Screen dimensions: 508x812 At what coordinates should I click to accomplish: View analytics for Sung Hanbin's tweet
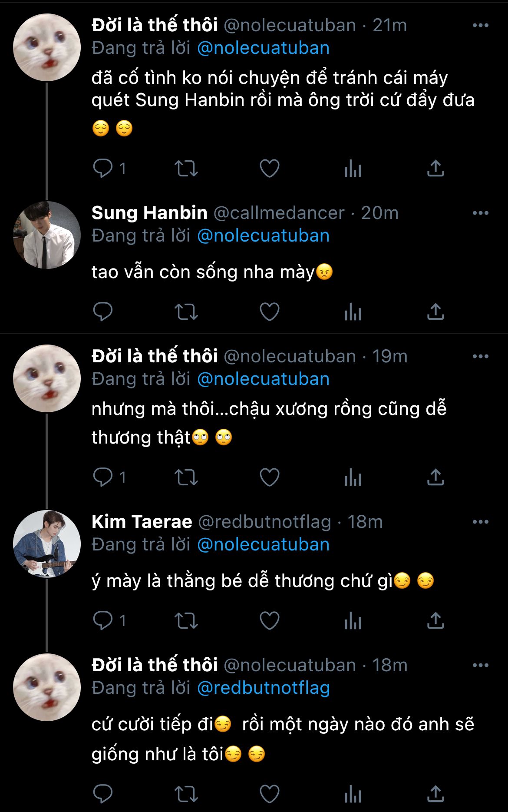point(353,312)
